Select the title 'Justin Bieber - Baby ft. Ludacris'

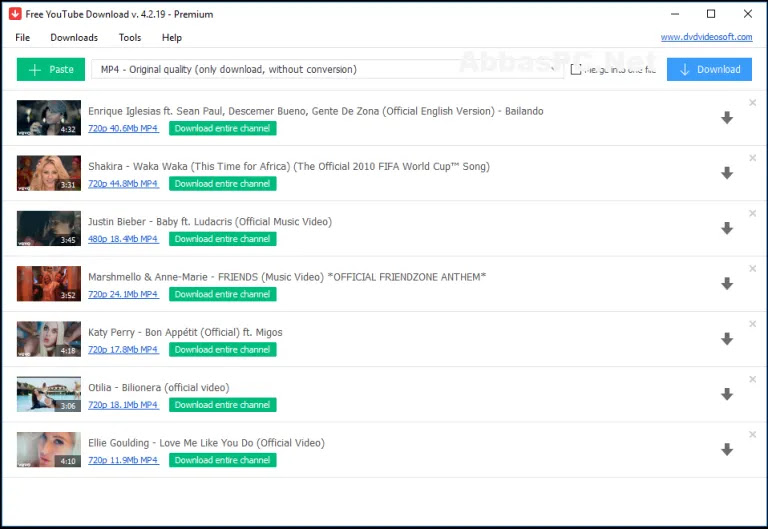(210, 222)
